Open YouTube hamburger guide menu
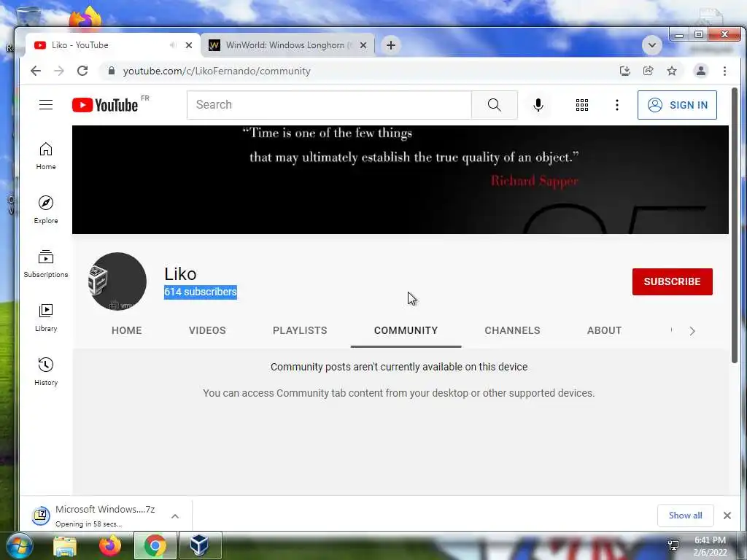 click(x=46, y=105)
